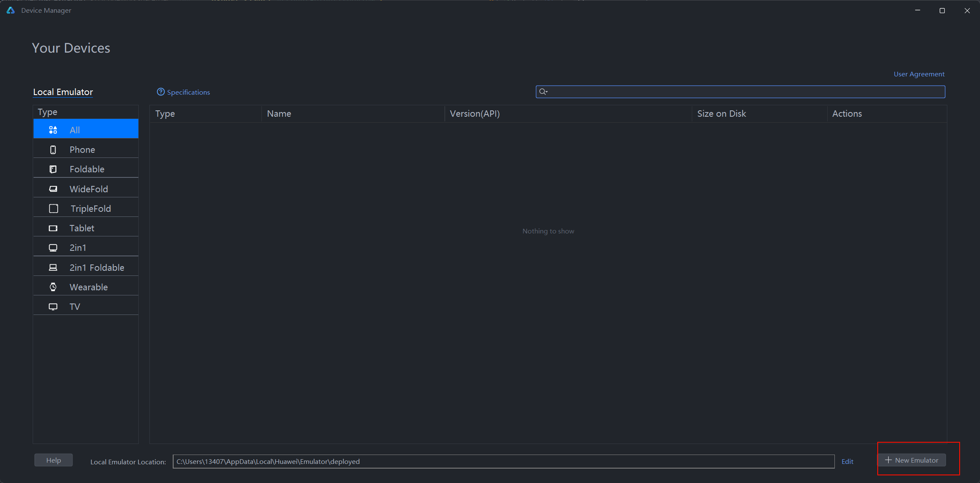Image resolution: width=980 pixels, height=483 pixels.
Task: Click the 2in1 Foldable laptop icon
Action: coord(53,267)
